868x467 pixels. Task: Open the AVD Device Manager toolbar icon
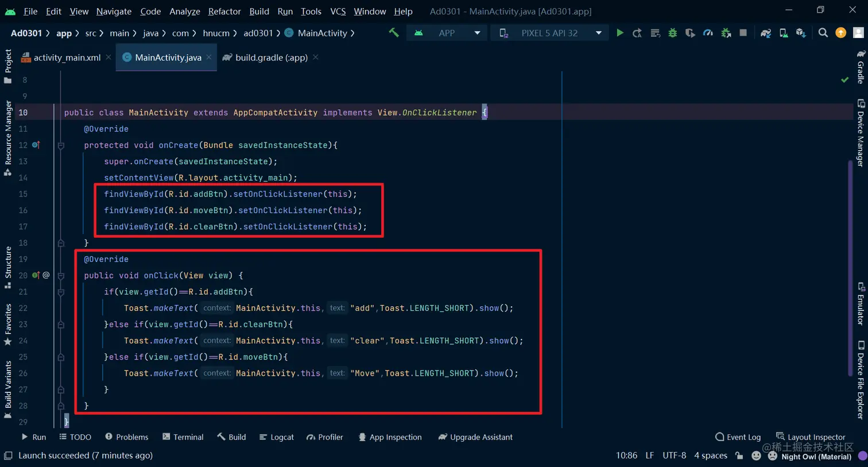[784, 33]
